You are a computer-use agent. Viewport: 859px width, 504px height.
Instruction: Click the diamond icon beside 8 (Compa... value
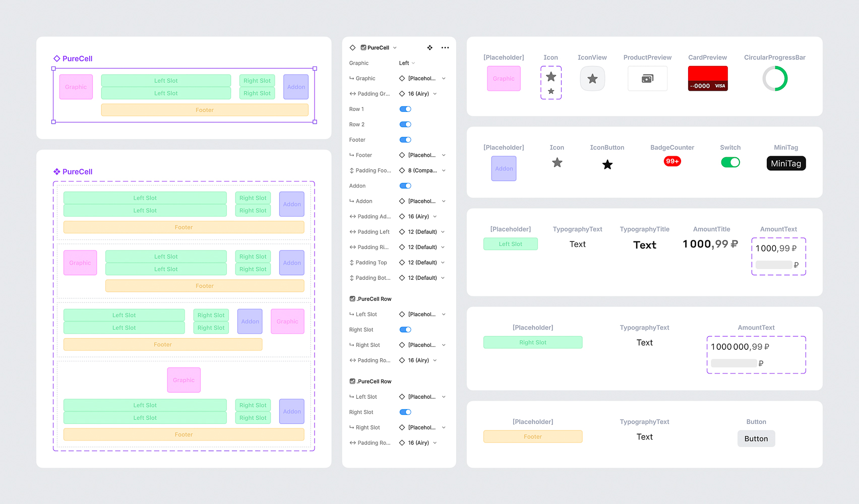tap(402, 170)
